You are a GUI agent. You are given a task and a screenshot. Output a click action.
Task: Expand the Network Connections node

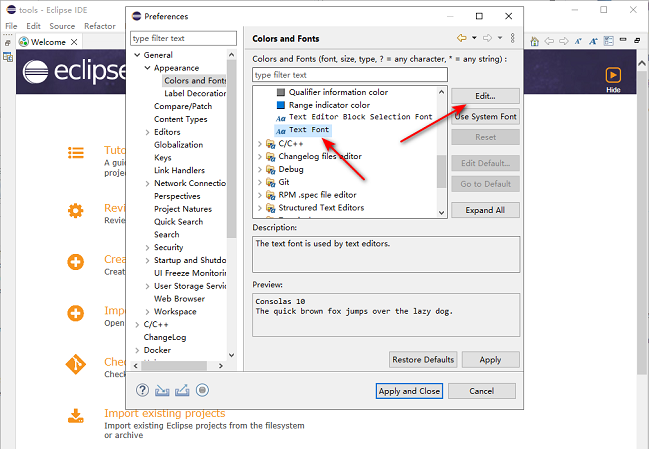pyautogui.click(x=147, y=184)
